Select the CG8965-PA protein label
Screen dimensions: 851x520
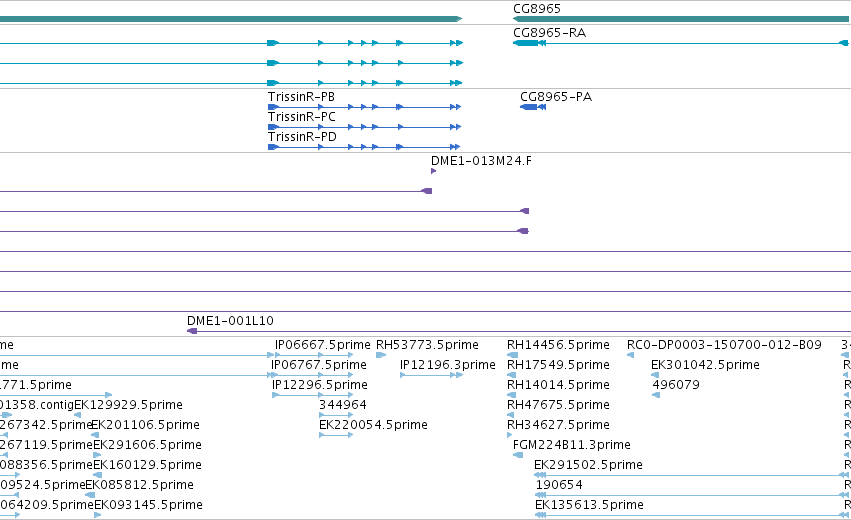556,97
